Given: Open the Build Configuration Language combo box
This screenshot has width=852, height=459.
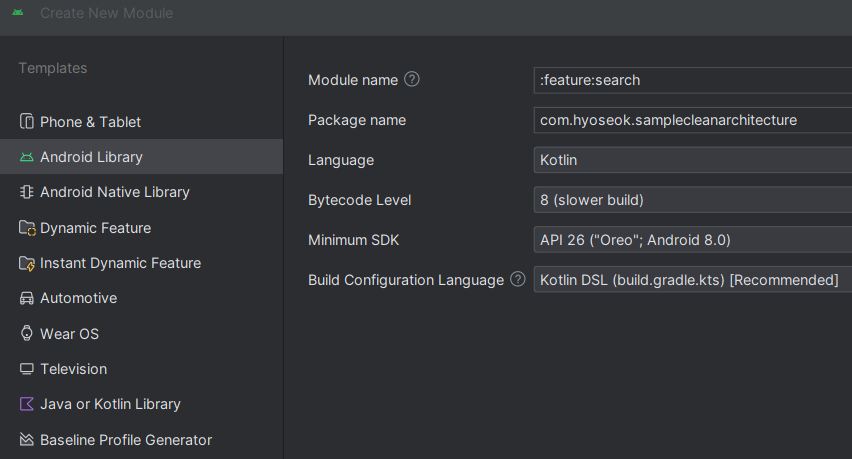Looking at the screenshot, I should [x=692, y=280].
